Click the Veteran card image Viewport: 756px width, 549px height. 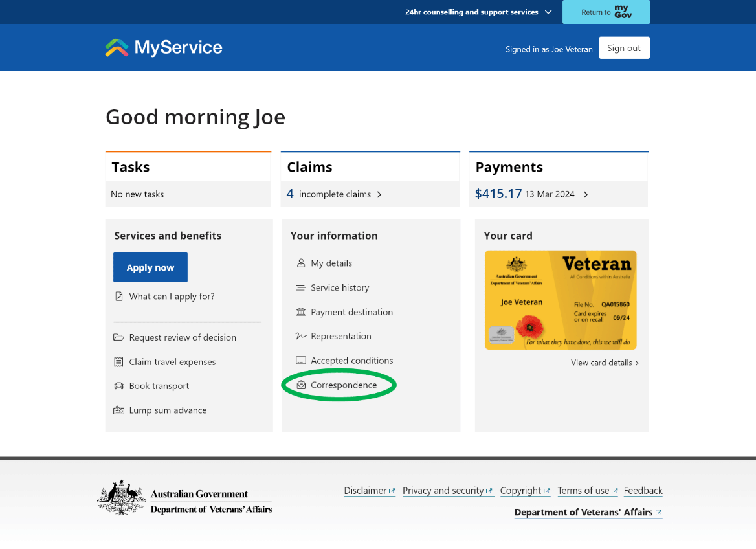(561, 300)
